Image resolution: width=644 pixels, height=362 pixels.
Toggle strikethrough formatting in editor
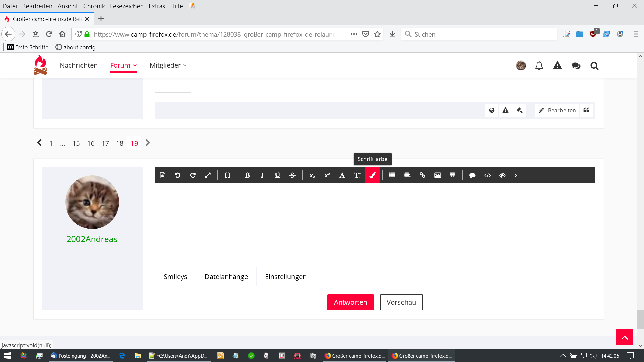click(292, 175)
